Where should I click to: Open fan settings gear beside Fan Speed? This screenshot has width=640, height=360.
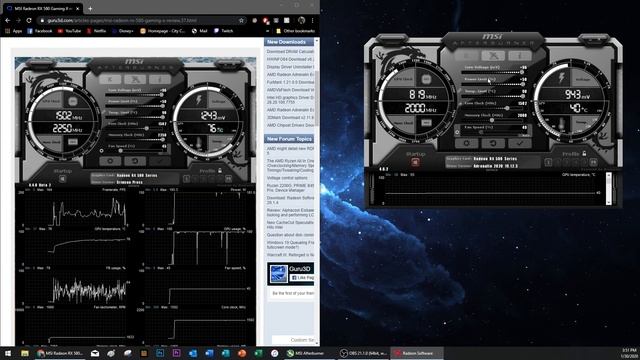[457, 131]
